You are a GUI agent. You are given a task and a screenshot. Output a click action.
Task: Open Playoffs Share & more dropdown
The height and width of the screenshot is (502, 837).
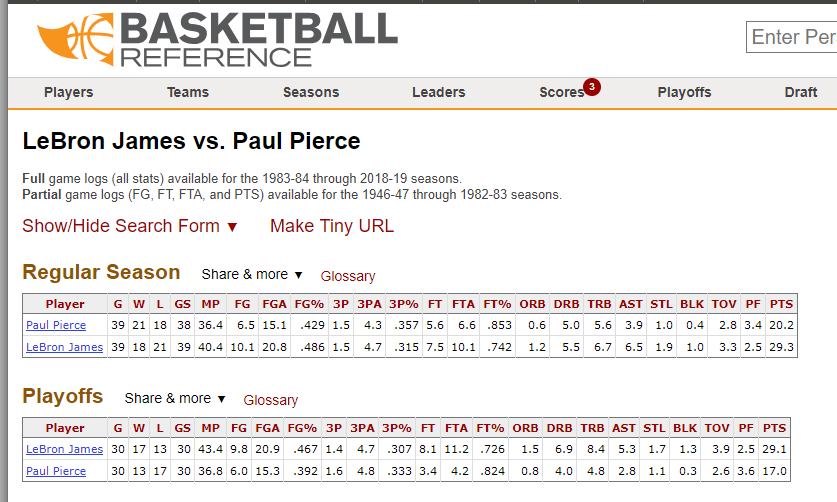[174, 398]
